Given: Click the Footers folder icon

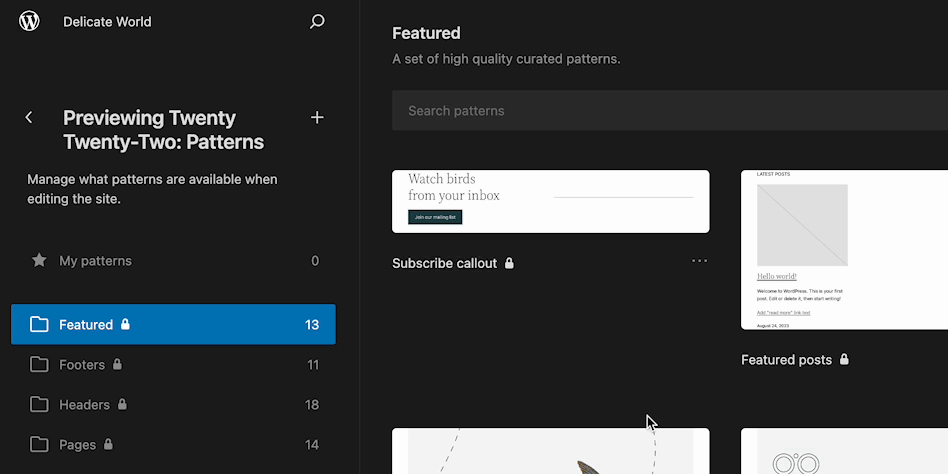Looking at the screenshot, I should pos(39,365).
